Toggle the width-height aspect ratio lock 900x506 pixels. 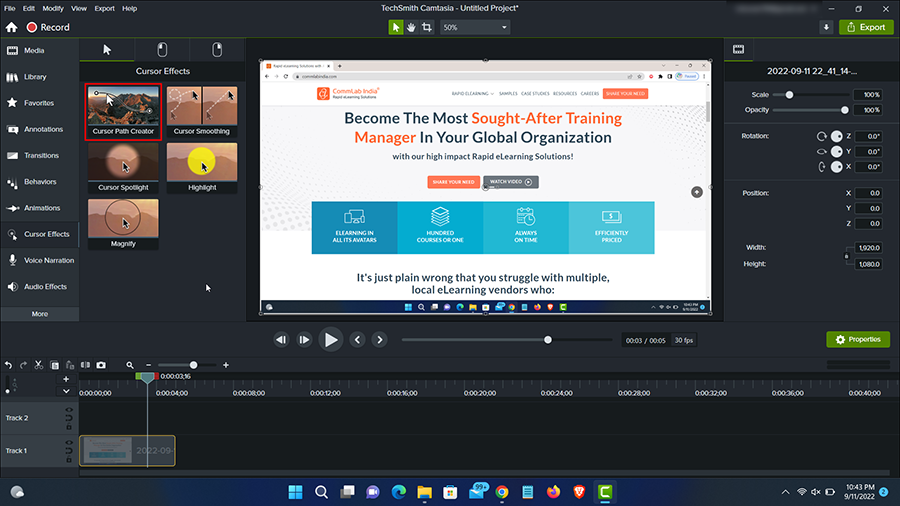[846, 256]
